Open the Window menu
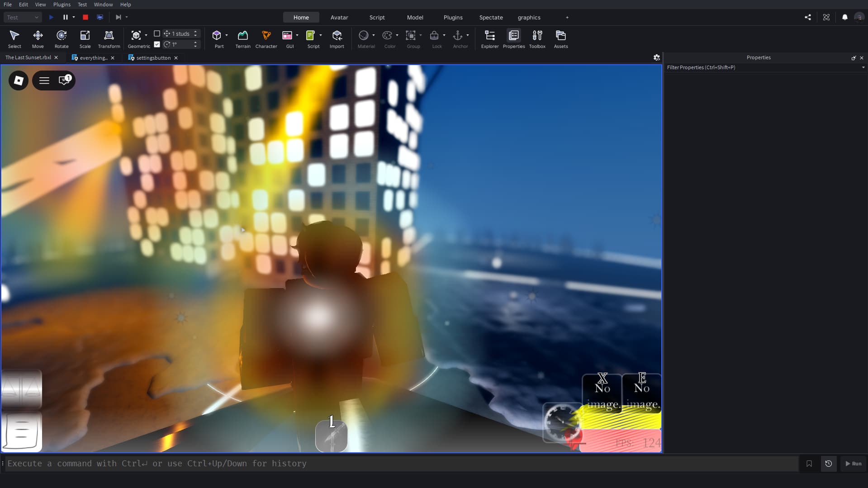The image size is (868, 488). (x=103, y=5)
